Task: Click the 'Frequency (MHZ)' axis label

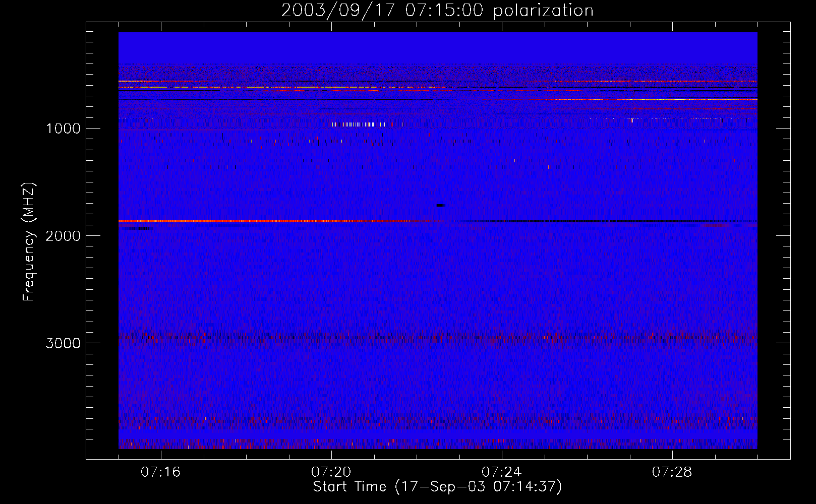Action: [x=29, y=242]
